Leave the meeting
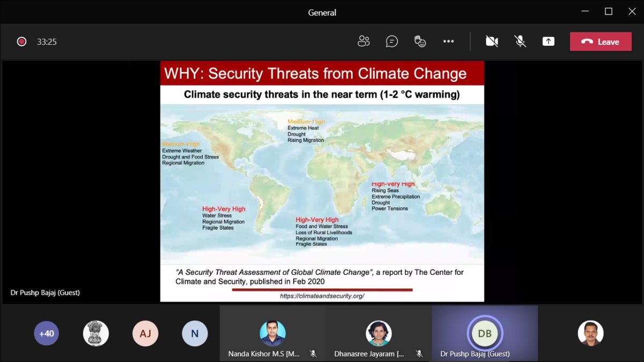The image size is (644, 362). point(601,41)
